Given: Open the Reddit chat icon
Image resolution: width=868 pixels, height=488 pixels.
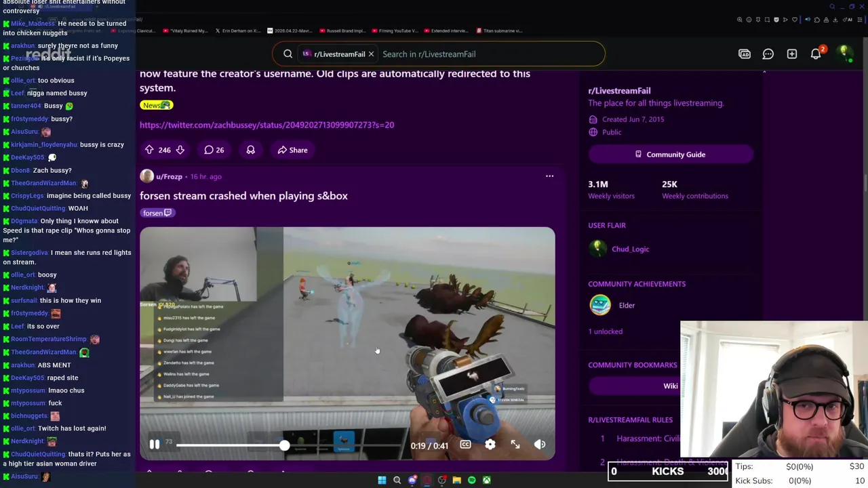Looking at the screenshot, I should click(x=768, y=54).
